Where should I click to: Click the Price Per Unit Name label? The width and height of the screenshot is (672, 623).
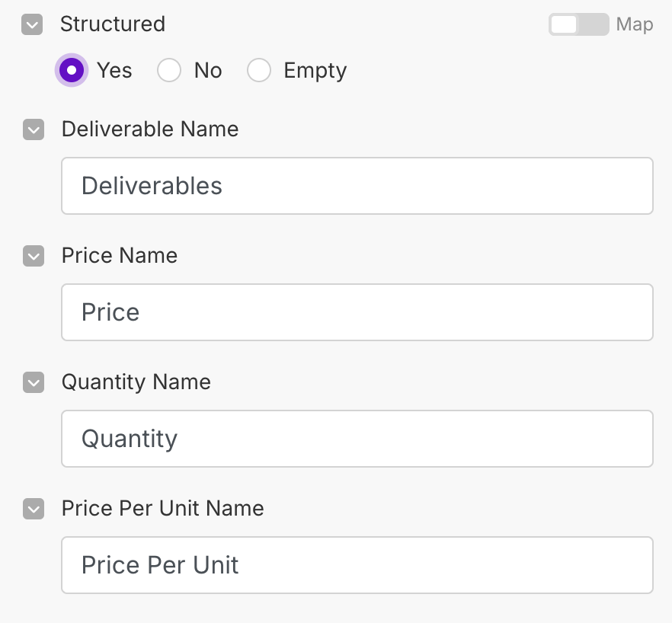(163, 508)
